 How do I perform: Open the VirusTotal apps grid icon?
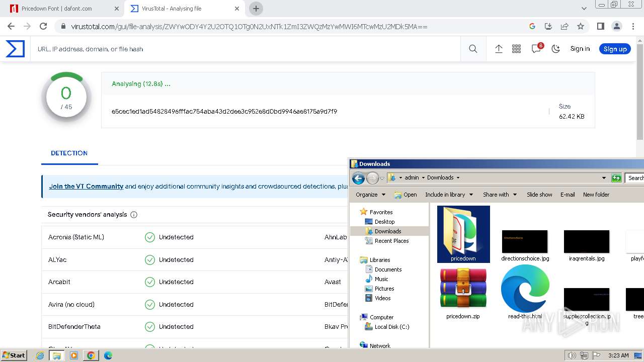tap(516, 49)
